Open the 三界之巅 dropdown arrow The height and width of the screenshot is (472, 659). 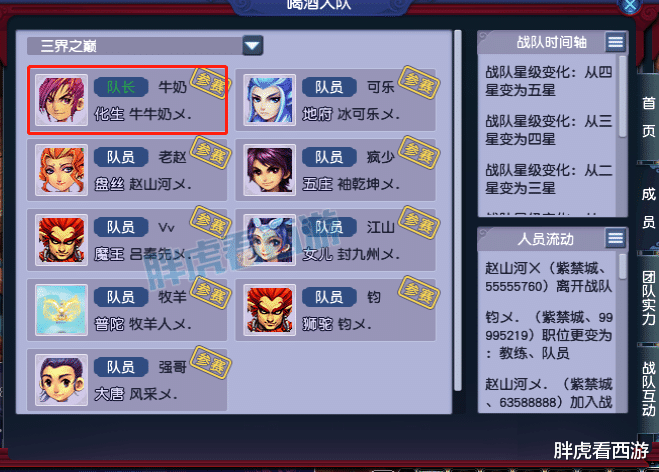[253, 45]
